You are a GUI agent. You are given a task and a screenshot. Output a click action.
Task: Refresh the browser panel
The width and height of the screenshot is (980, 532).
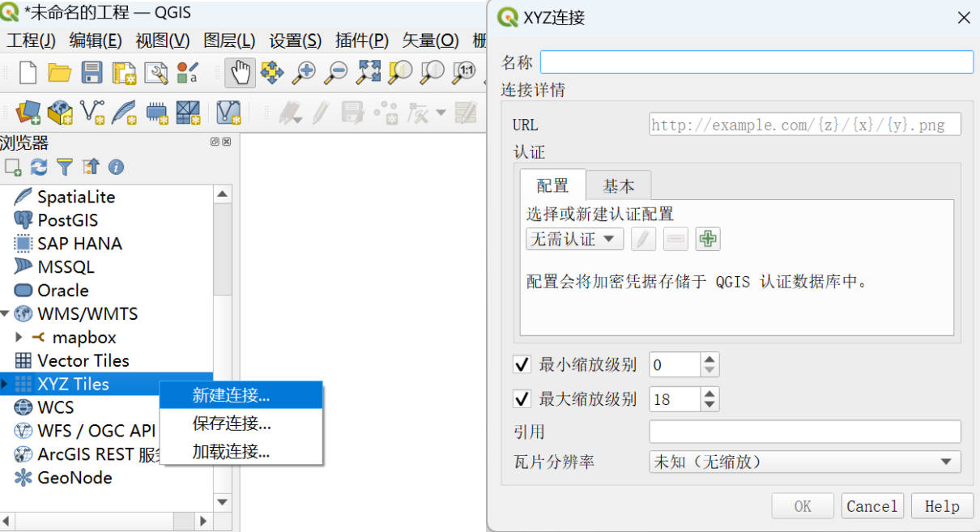click(39, 167)
